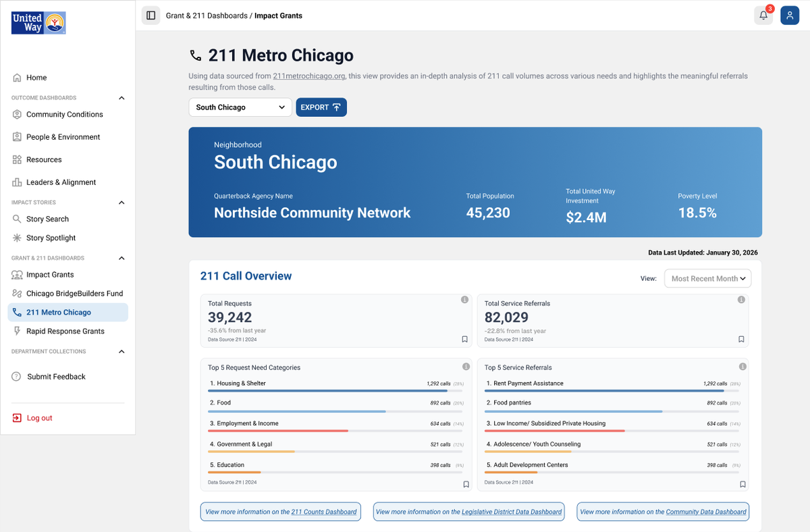Collapse the Outcome Dashboards section
This screenshot has height=532, width=810.
pyautogui.click(x=122, y=98)
